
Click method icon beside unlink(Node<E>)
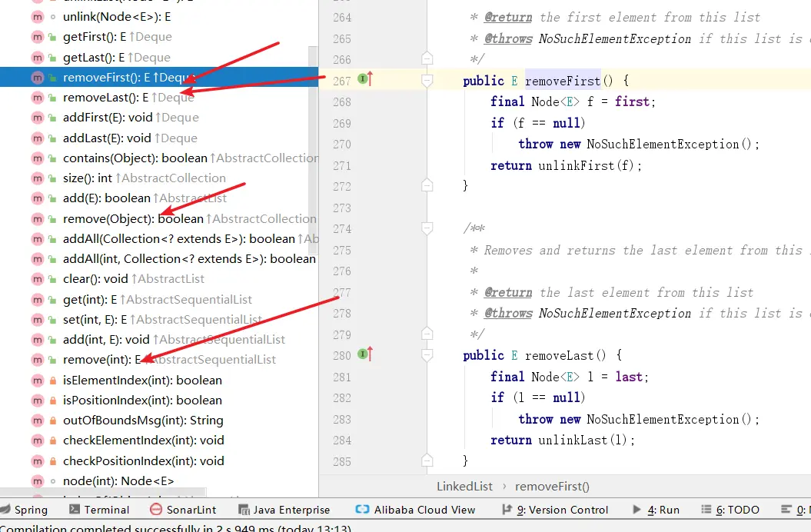[37, 17]
